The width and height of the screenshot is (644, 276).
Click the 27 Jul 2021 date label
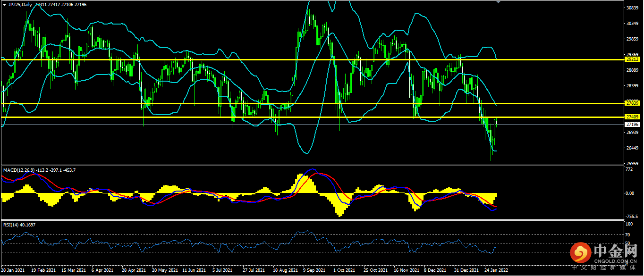[254, 270]
